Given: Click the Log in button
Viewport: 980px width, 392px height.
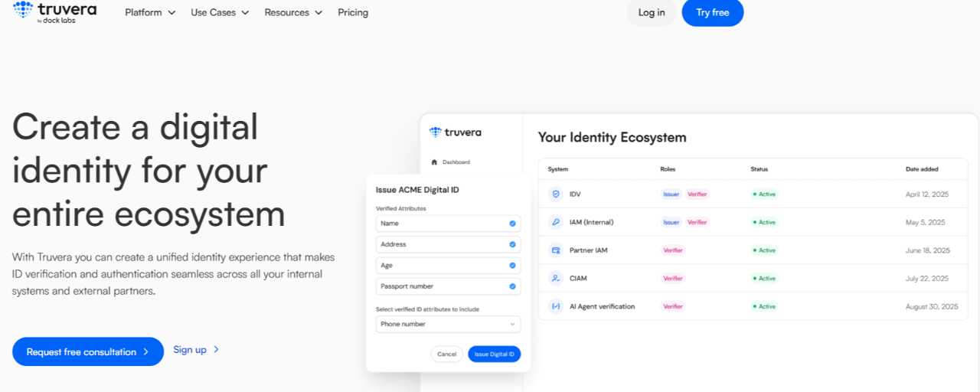Looking at the screenshot, I should pyautogui.click(x=652, y=12).
